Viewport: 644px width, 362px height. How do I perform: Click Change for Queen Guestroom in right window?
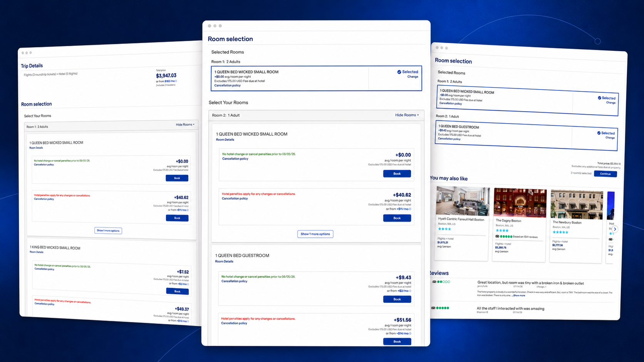click(x=610, y=138)
